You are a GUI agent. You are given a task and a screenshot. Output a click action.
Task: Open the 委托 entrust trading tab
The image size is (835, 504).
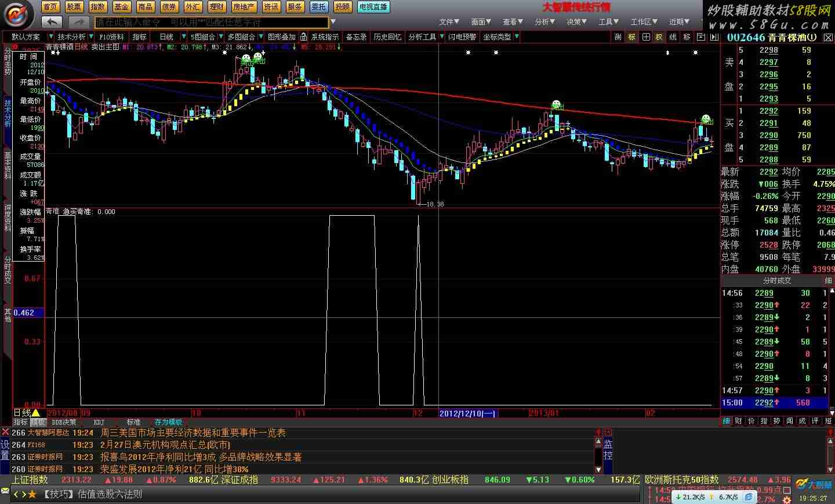click(x=318, y=7)
